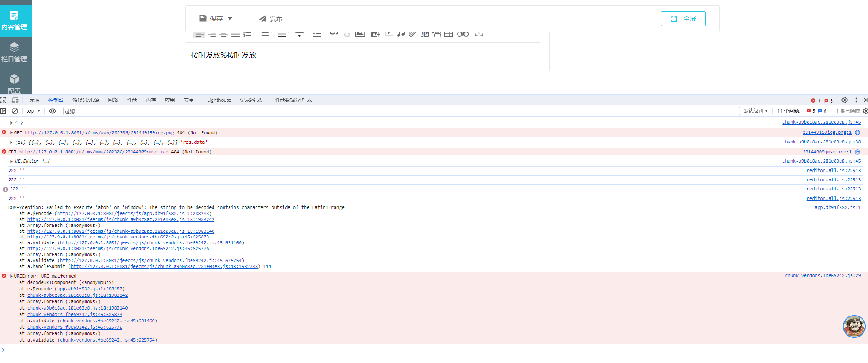Click the binoculars find-replace icon
Screen dimensions: 868x363
tap(463, 34)
